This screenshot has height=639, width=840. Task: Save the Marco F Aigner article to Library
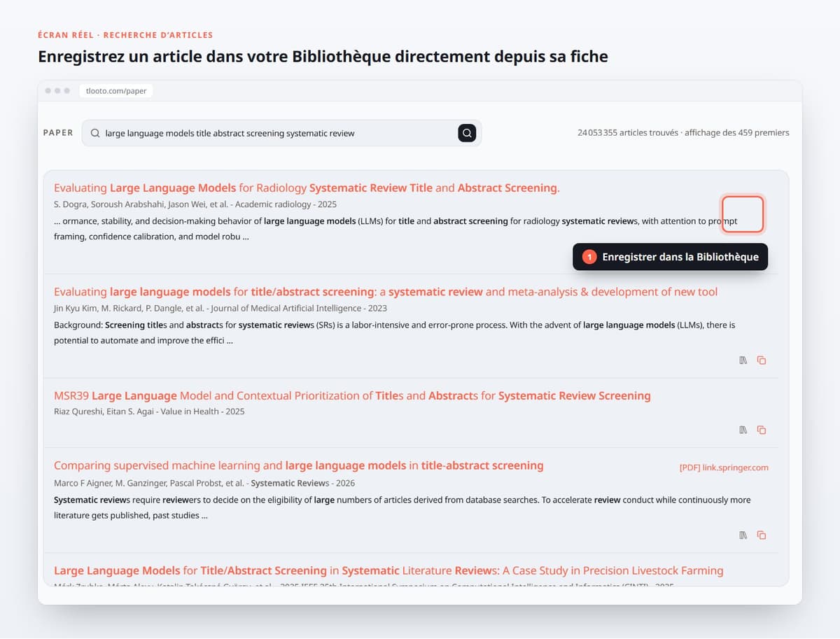click(743, 535)
